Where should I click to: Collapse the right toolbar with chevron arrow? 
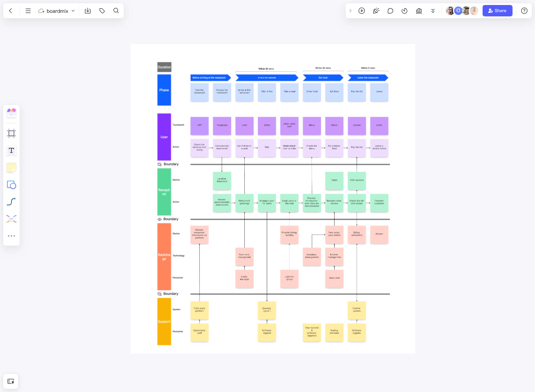pos(350,11)
